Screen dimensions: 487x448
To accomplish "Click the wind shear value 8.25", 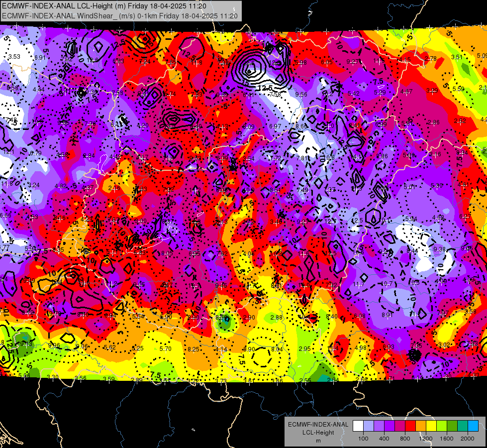I will tap(193, 349).
